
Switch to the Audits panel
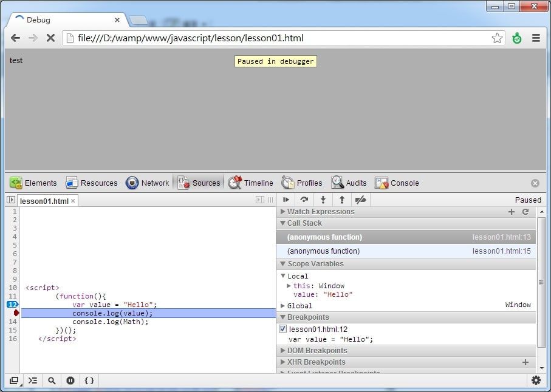pyautogui.click(x=349, y=183)
